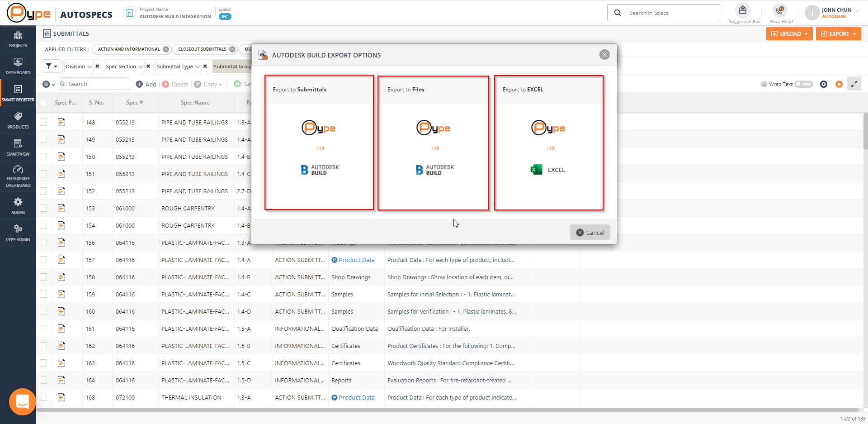Click the document icon for row 161
This screenshot has width=868, height=424.
point(61,329)
